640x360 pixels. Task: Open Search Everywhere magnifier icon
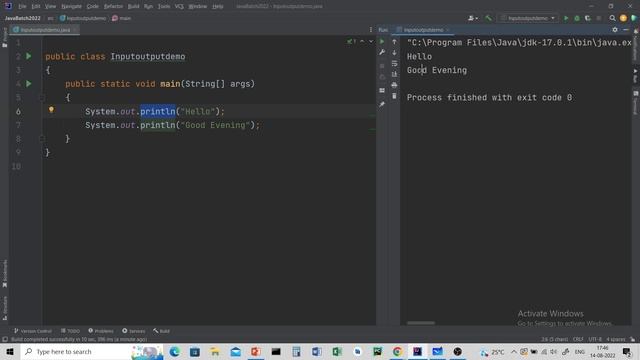tap(612, 18)
